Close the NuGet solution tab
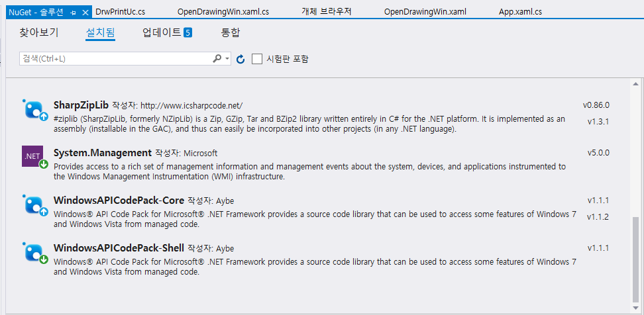Screen dimensions: 644x315 pyautogui.click(x=85, y=13)
